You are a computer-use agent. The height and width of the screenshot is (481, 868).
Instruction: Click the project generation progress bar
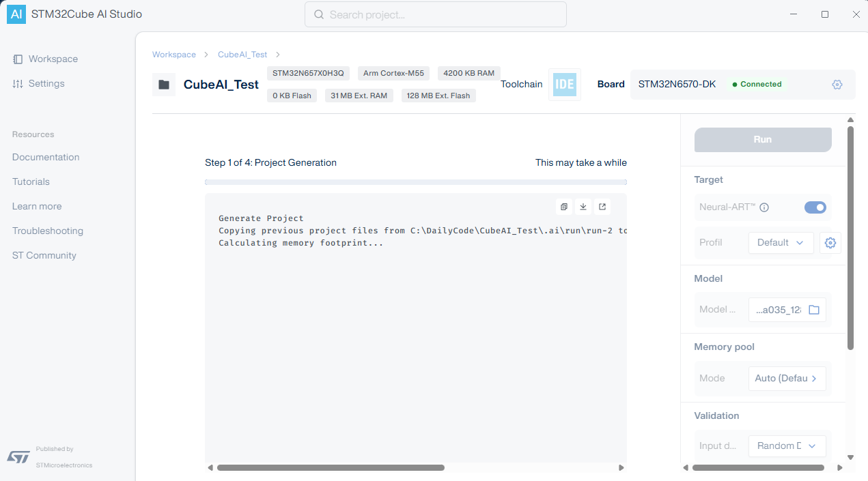point(416,182)
